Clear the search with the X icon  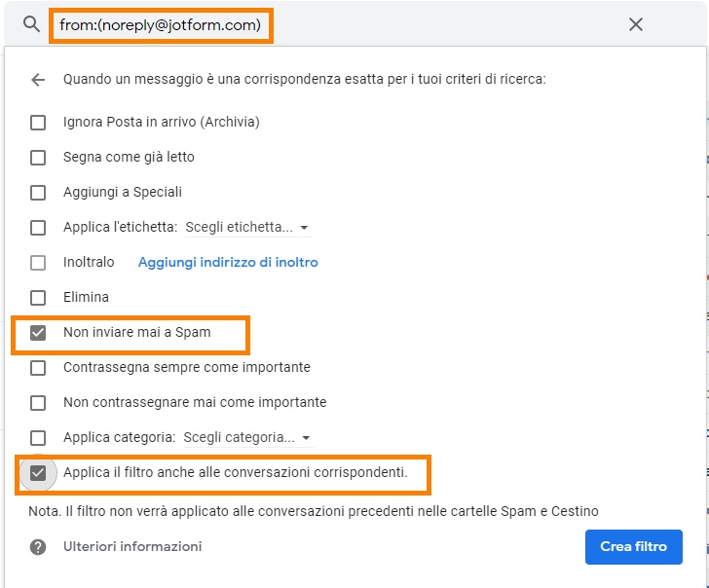pos(636,24)
